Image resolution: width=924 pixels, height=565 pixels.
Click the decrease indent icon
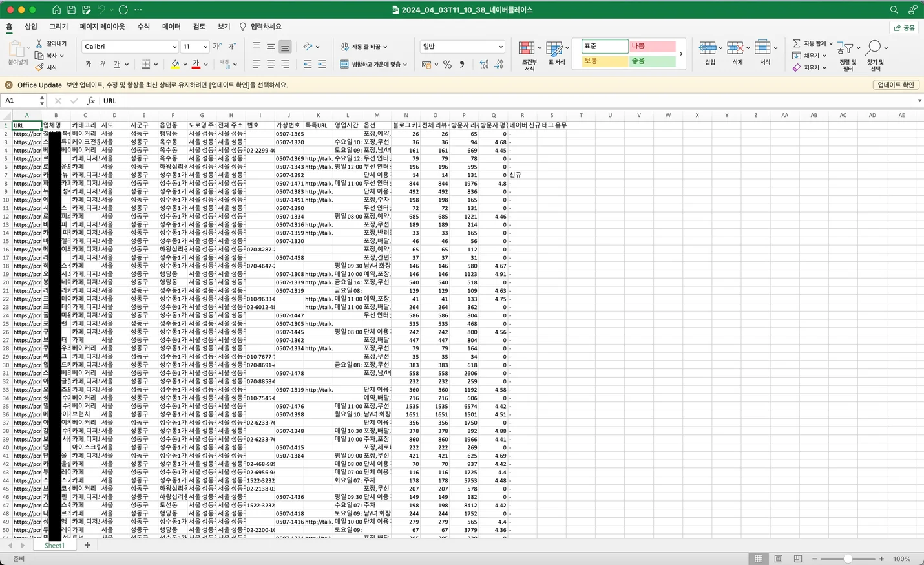pos(308,64)
